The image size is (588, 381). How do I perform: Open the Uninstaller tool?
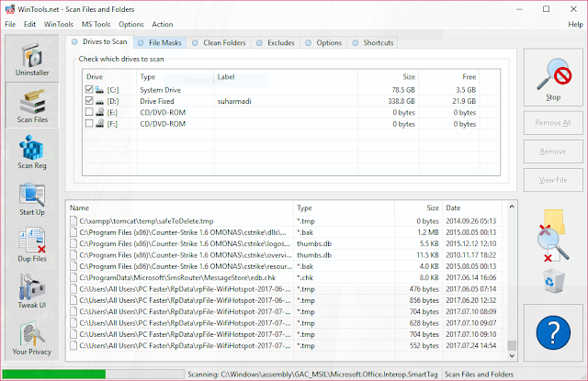32,59
